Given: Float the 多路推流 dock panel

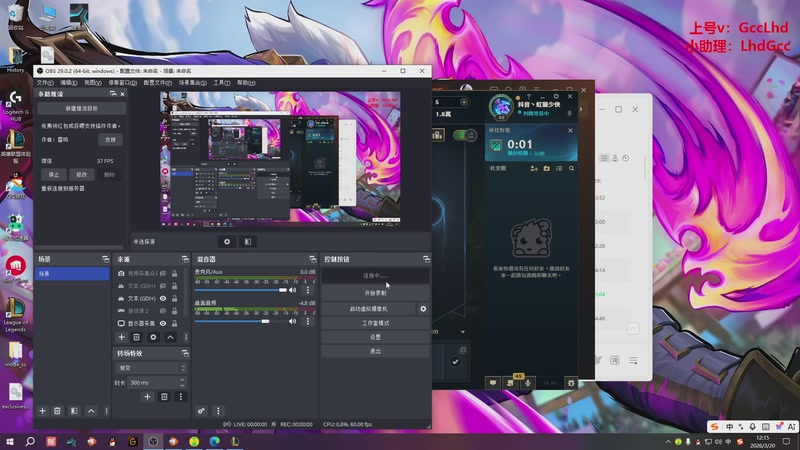Looking at the screenshot, I should pos(113,94).
